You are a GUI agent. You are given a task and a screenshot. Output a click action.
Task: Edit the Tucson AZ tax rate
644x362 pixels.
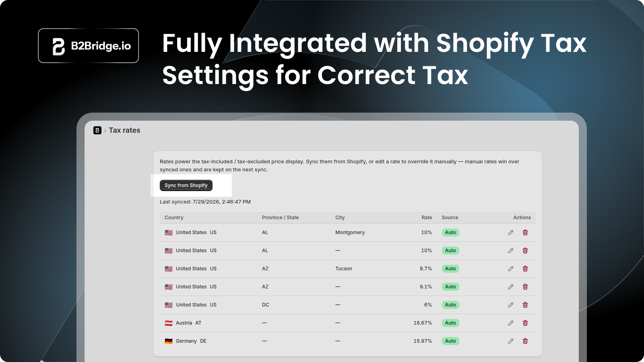click(511, 269)
